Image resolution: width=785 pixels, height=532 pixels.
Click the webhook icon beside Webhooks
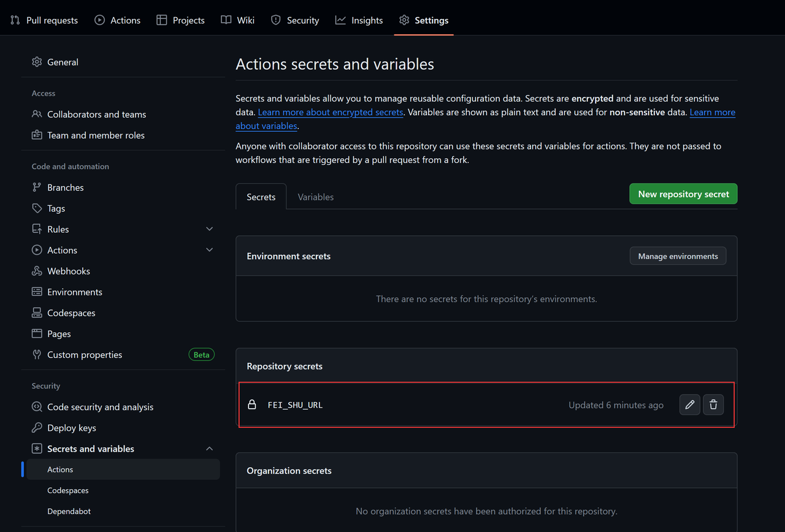[37, 270]
